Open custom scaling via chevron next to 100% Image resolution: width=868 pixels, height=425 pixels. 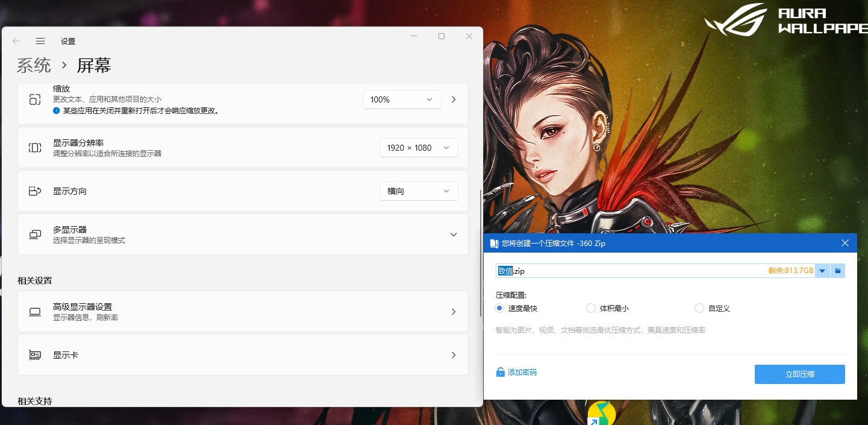[x=454, y=99]
